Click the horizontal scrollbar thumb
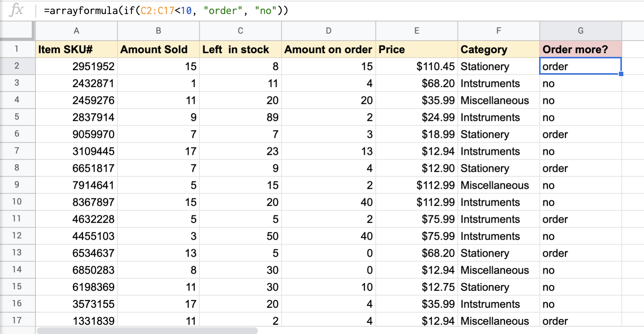This screenshot has width=644, height=334. click(147, 330)
